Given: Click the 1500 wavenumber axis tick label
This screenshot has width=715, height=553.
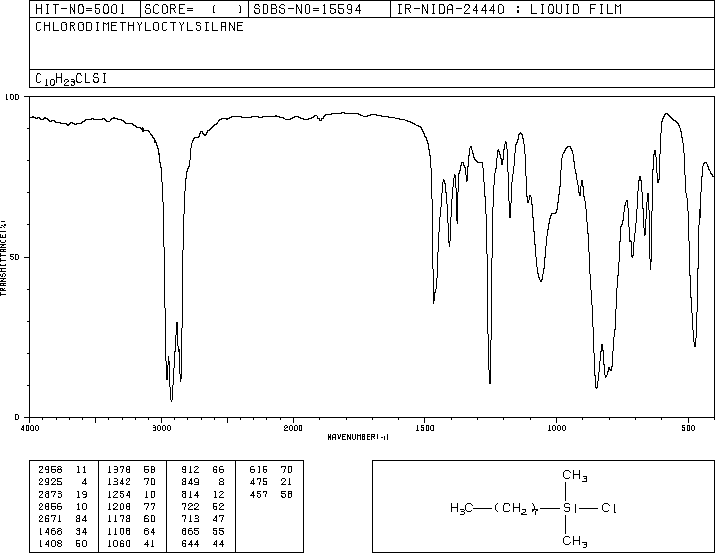Looking at the screenshot, I should pyautogui.click(x=425, y=428).
